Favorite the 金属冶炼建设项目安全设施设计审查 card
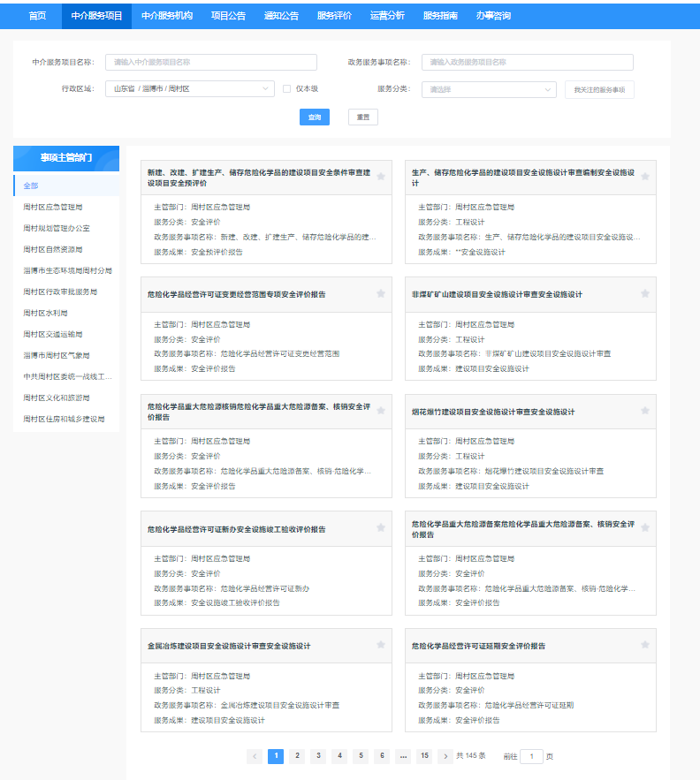The image size is (700, 780). pyautogui.click(x=381, y=645)
